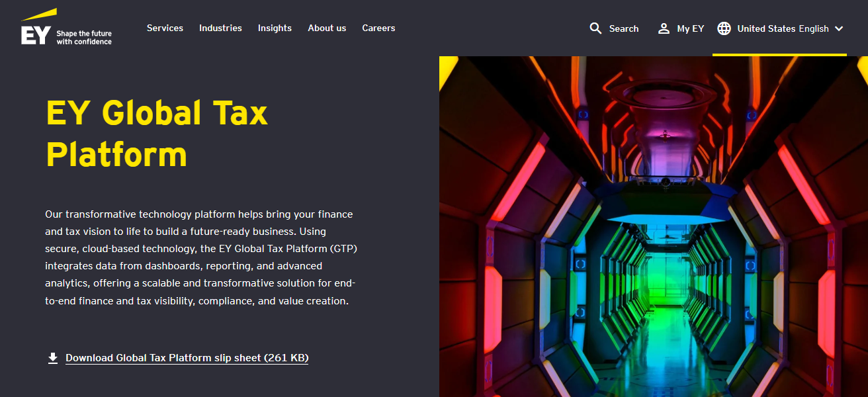Open the Careers menu

pyautogui.click(x=378, y=28)
